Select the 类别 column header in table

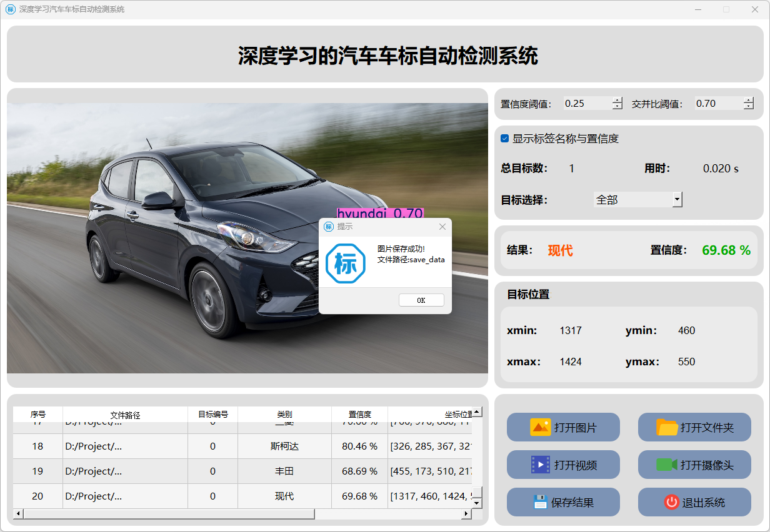[284, 414]
